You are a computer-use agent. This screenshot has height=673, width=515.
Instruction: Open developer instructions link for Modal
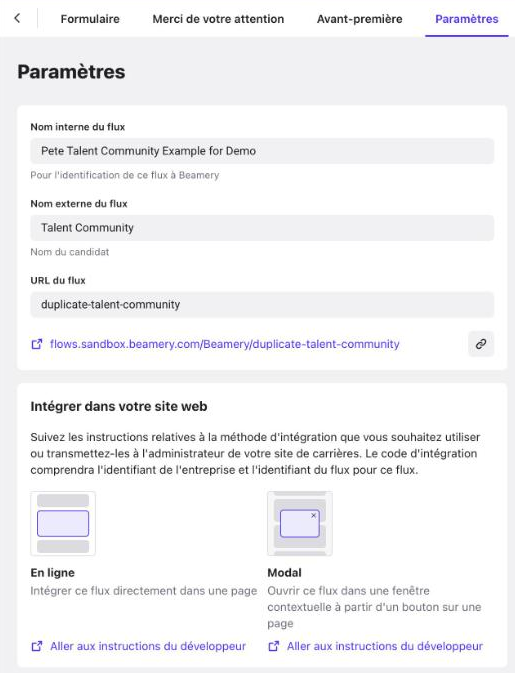click(x=385, y=646)
